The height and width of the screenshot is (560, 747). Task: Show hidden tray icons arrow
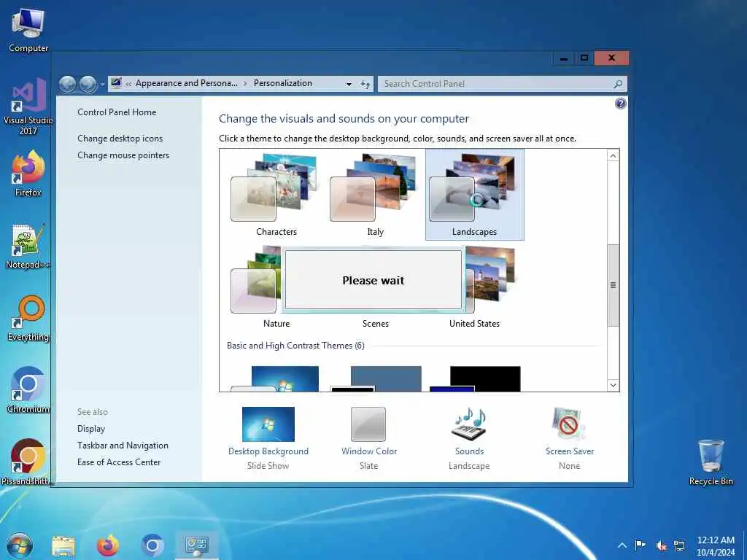[x=622, y=545]
